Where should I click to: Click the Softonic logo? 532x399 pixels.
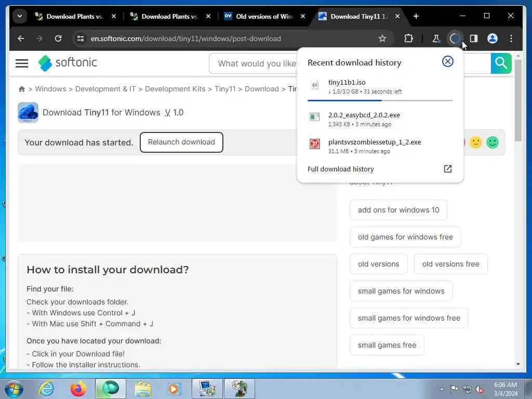coord(68,63)
